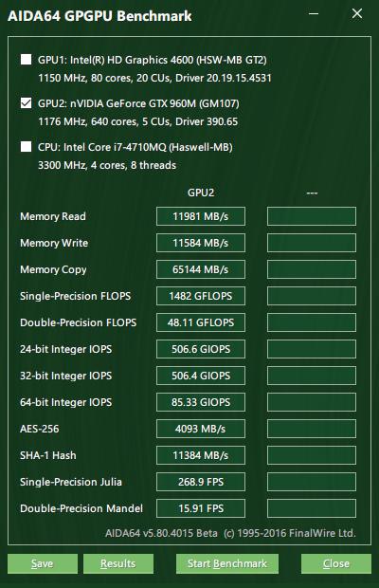
Task: Minimize the AIDA64 GPGPU Benchmark window
Action: (314, 14)
